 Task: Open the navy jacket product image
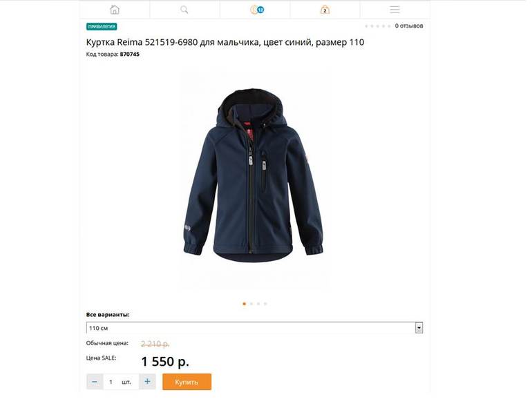tap(254, 175)
